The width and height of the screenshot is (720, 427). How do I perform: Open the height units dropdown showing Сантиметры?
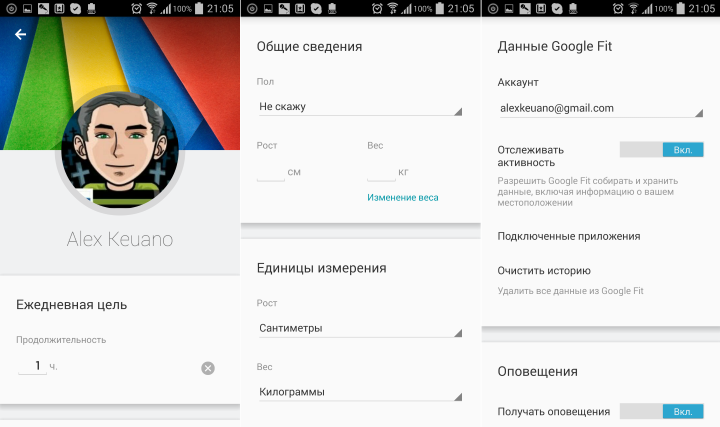(x=360, y=328)
